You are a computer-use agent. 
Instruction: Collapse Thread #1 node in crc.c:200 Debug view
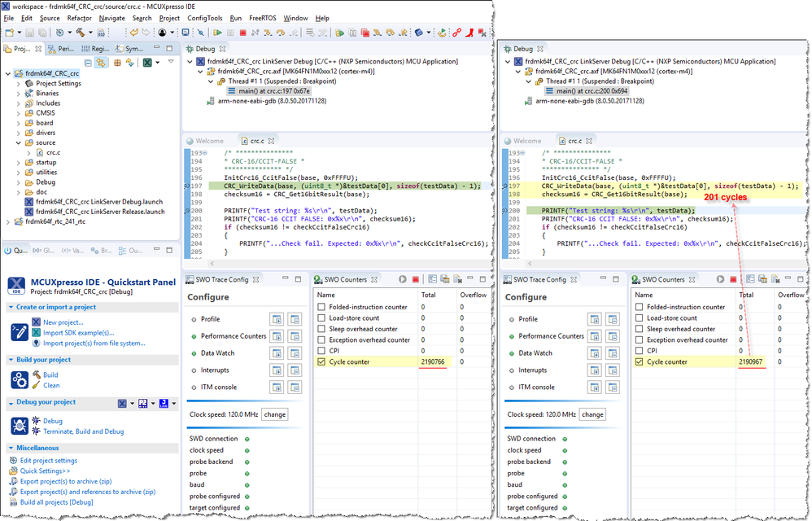528,81
